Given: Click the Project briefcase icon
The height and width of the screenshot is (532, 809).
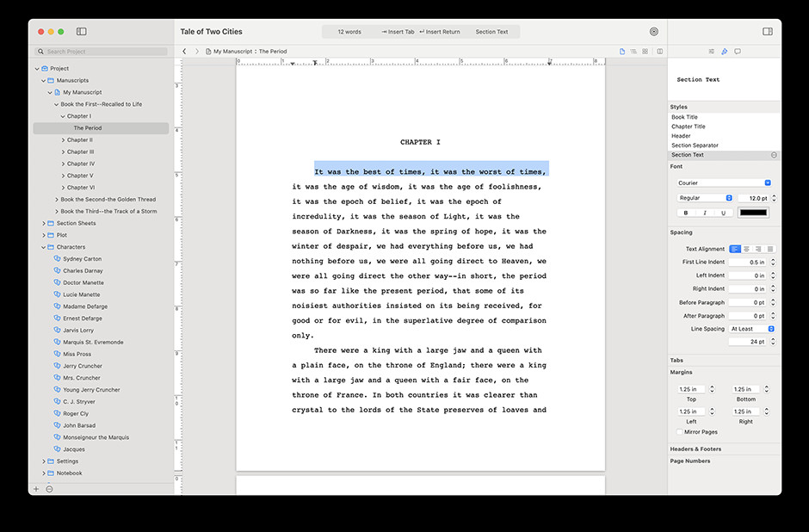Looking at the screenshot, I should [45, 68].
